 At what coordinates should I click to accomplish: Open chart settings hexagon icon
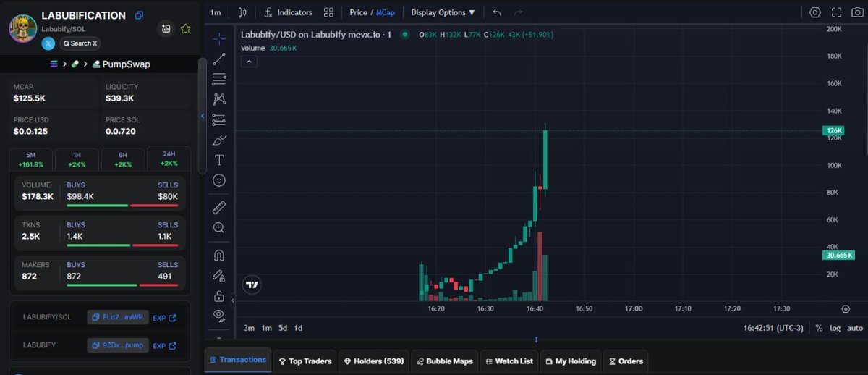coord(815,12)
